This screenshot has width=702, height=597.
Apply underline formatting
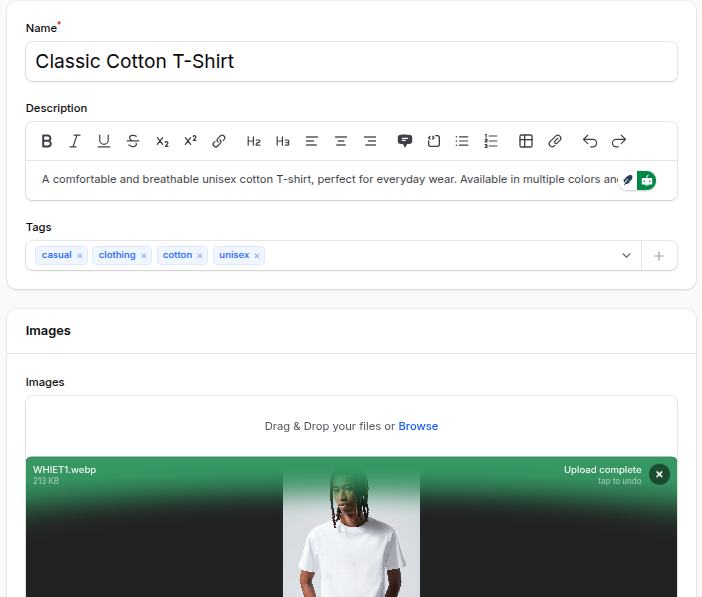pos(104,142)
